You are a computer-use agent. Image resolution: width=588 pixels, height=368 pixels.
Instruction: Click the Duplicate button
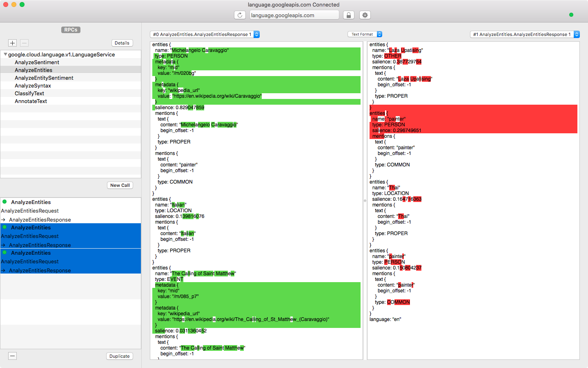tap(120, 356)
